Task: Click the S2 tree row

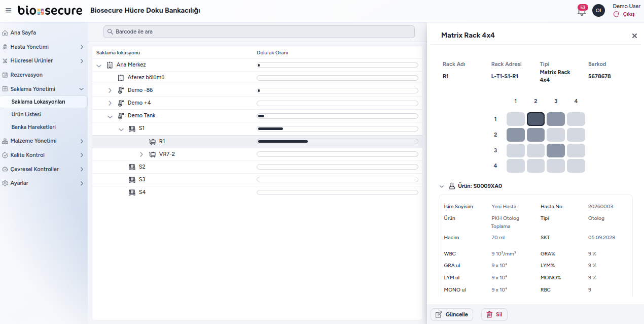Action: click(257, 167)
